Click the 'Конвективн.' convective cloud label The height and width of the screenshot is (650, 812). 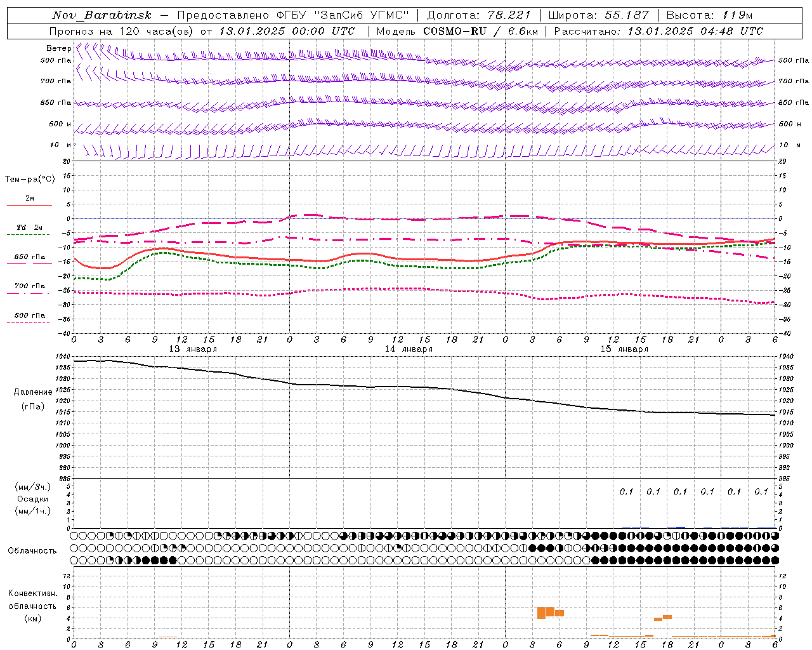(x=32, y=594)
